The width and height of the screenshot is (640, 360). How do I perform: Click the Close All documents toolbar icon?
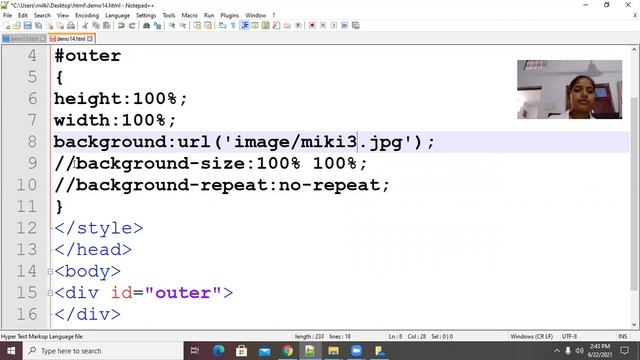pos(60,25)
